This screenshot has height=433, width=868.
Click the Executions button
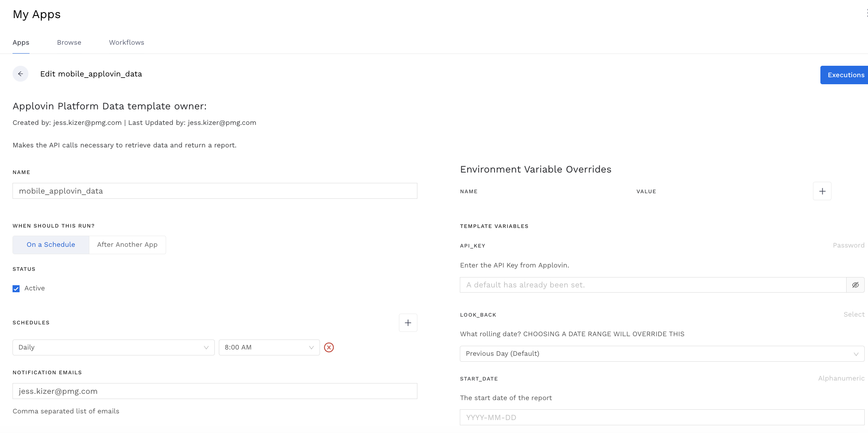845,75
